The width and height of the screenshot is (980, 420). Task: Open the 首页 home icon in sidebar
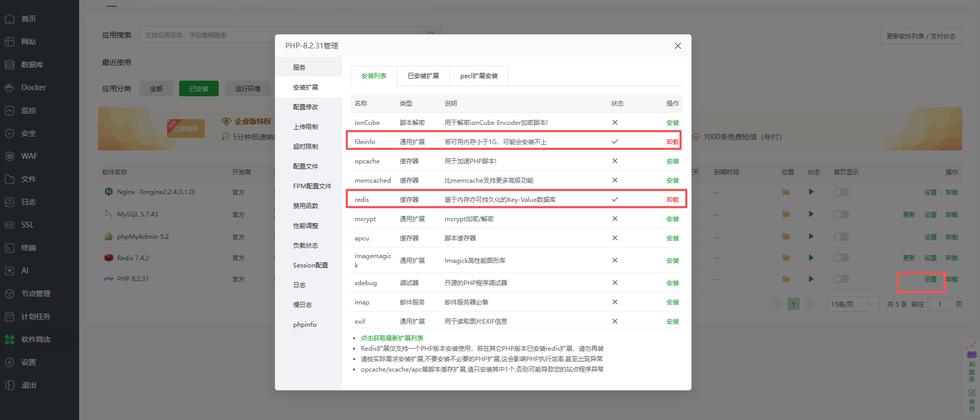click(9, 19)
